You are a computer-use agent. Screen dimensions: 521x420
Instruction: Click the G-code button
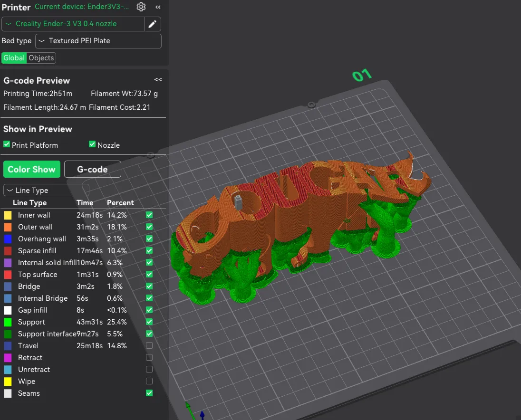(92, 169)
